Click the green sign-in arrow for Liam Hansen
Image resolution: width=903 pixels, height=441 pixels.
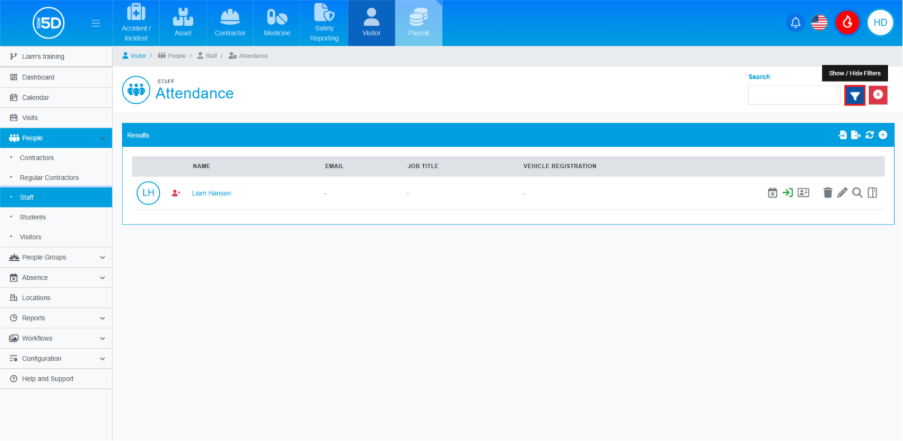pos(787,192)
